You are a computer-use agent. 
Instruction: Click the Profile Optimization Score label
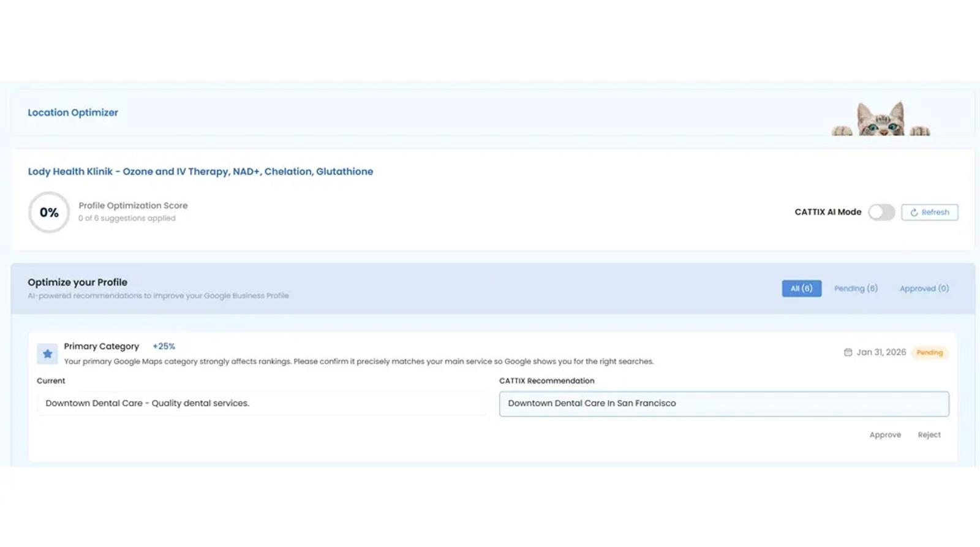pos(133,206)
